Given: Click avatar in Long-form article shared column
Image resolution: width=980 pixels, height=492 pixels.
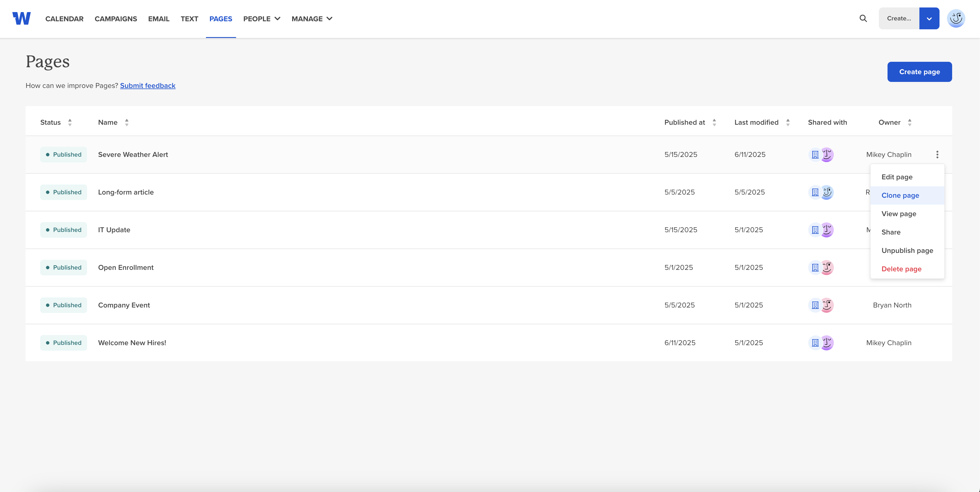Looking at the screenshot, I should 827,192.
